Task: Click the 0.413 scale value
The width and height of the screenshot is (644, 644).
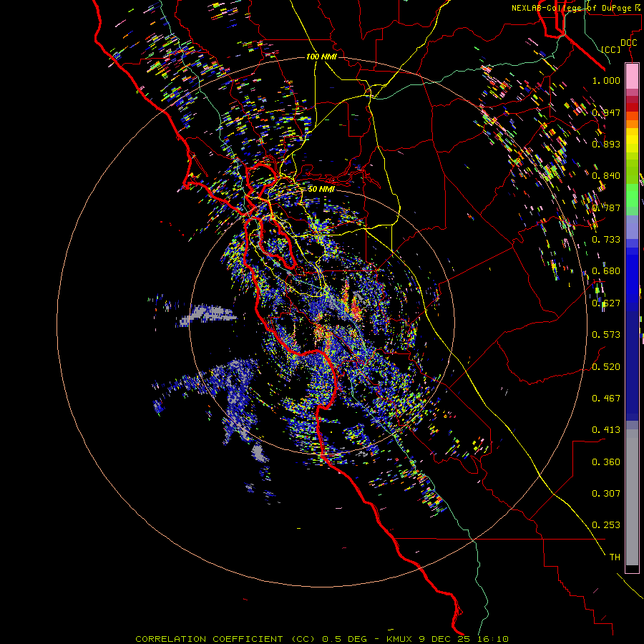Action: click(x=606, y=429)
